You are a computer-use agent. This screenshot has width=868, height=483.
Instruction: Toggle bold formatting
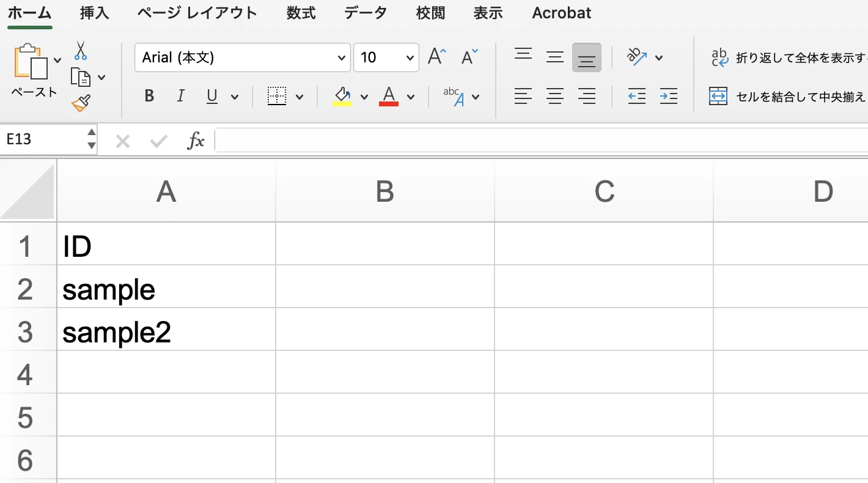(149, 96)
